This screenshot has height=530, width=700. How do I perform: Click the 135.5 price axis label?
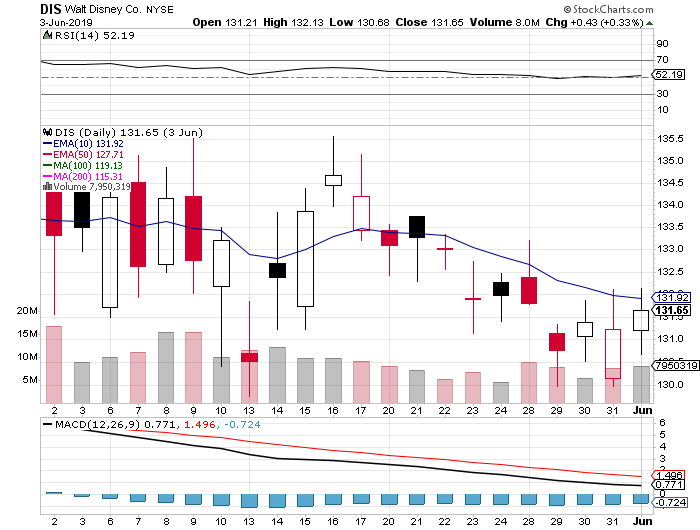(670, 139)
